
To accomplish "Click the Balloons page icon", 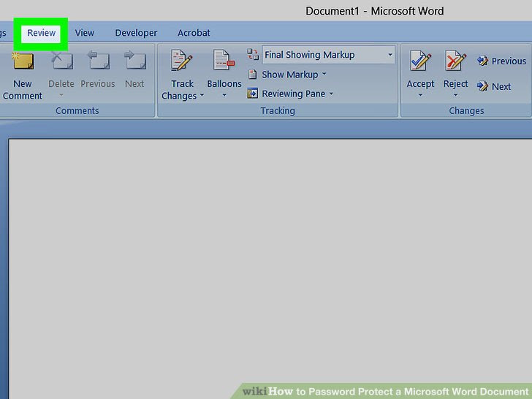I will [x=224, y=60].
